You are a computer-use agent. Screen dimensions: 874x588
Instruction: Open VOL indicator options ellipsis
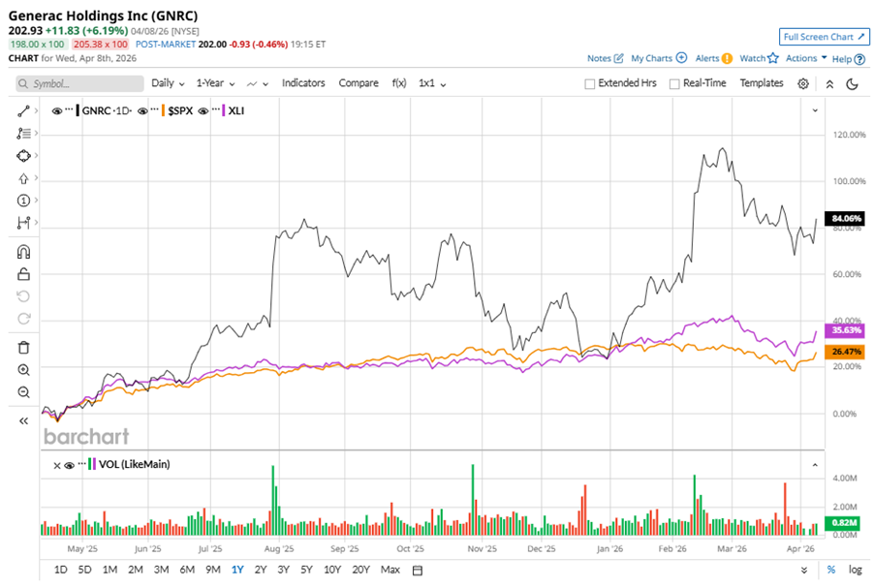82,463
